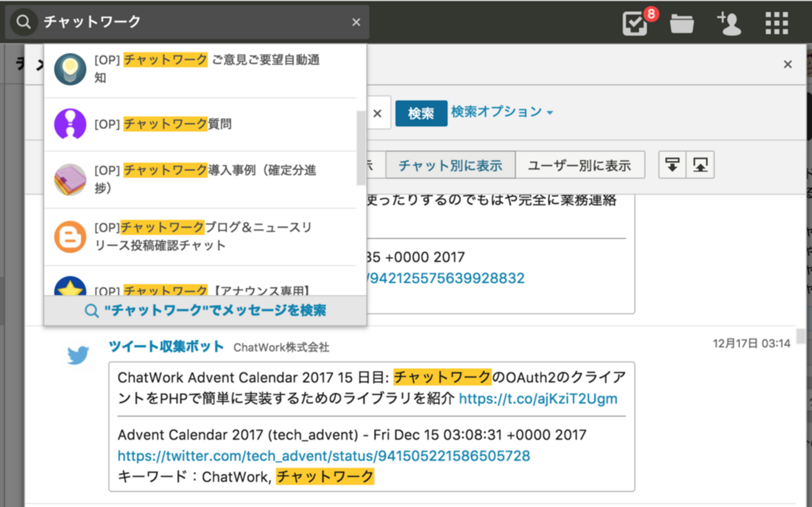812x507 pixels.
Task: Open the t.co/ajKziT2Ugm link
Action: coord(538,398)
